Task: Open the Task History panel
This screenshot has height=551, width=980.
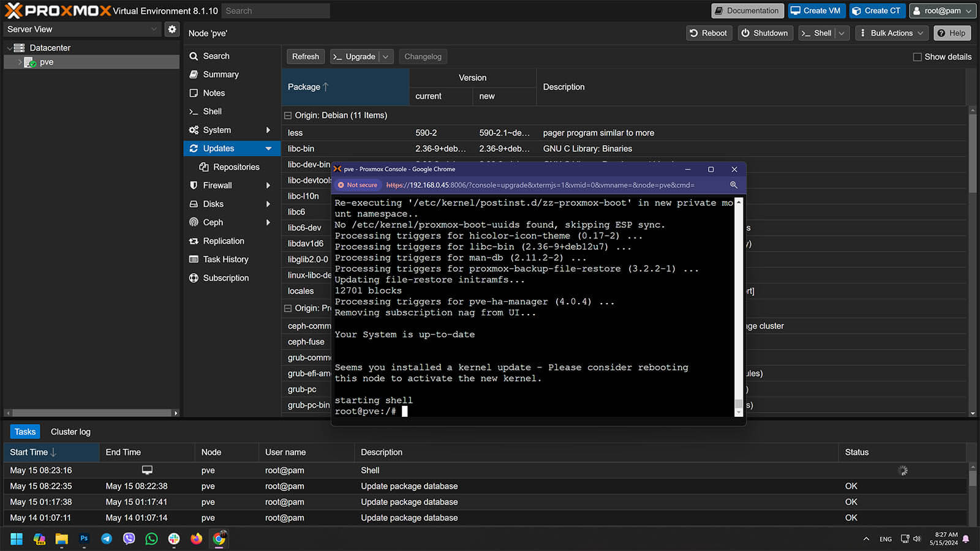Action: pos(225,259)
